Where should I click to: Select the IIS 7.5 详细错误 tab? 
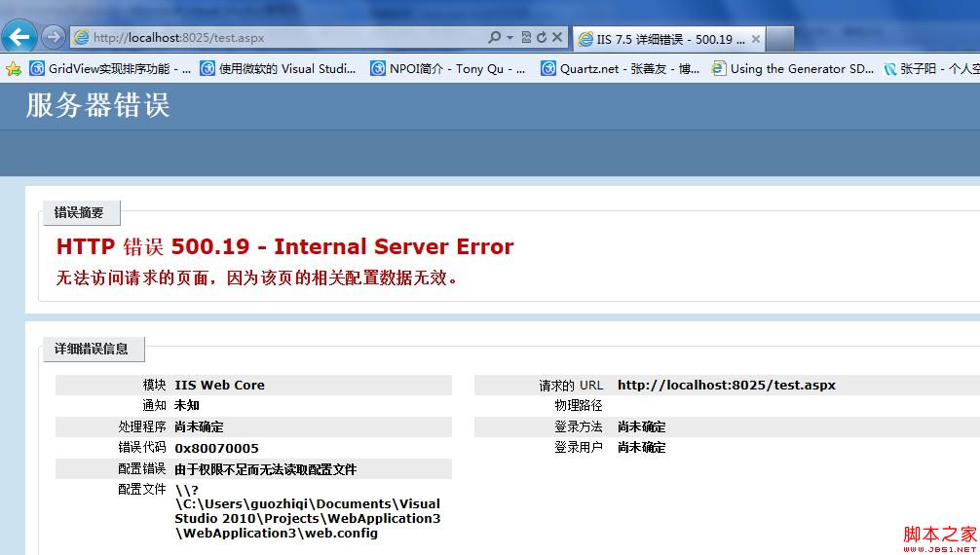[x=660, y=39]
